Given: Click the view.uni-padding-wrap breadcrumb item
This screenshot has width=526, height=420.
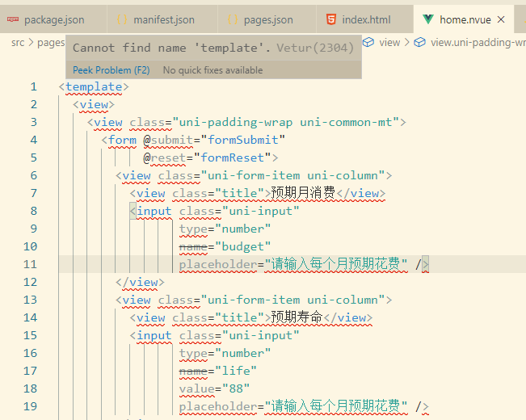Looking at the screenshot, I should click(x=478, y=43).
